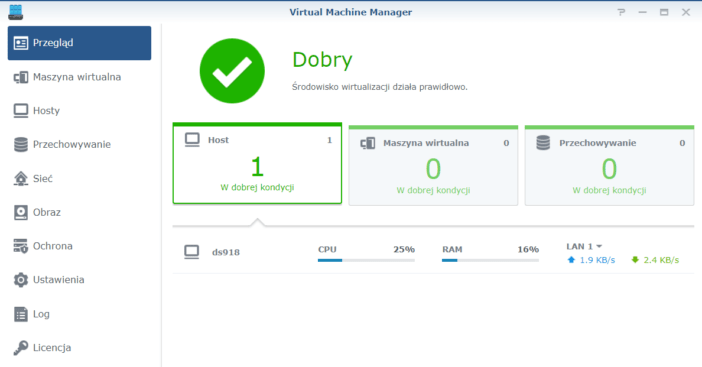Click the RAM label
Screen dimensions: 702x367
(452, 249)
